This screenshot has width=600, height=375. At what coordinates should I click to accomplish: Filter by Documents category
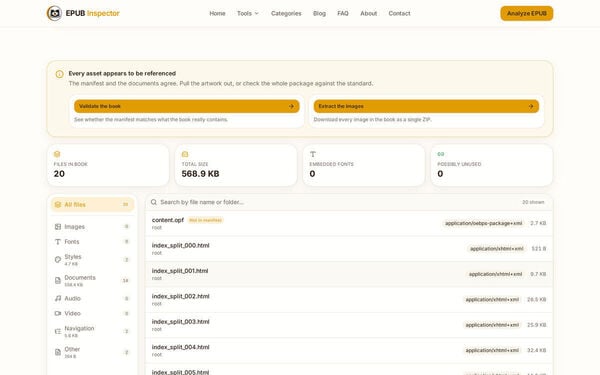93,280
